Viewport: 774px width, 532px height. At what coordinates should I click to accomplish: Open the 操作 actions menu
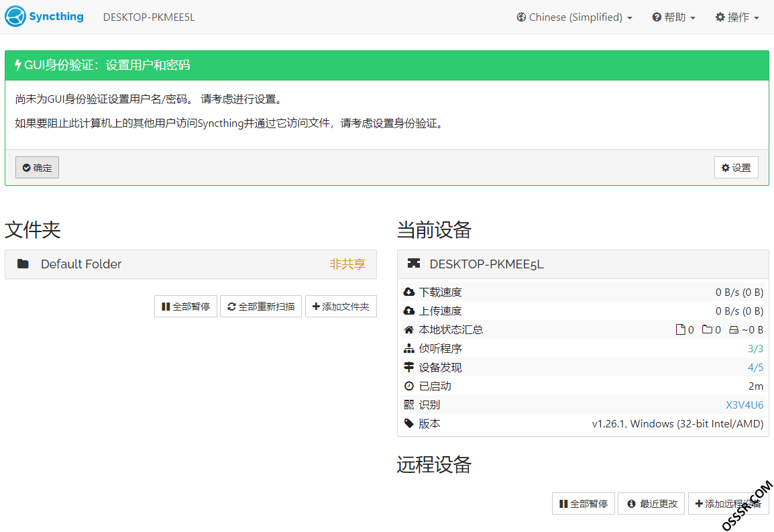click(x=737, y=17)
